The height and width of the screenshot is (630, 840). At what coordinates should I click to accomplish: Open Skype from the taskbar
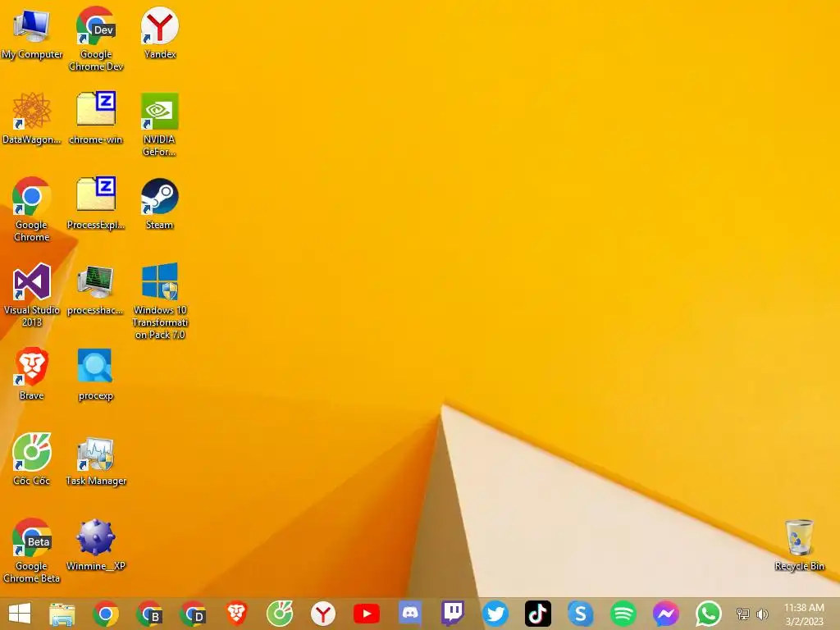(x=580, y=614)
